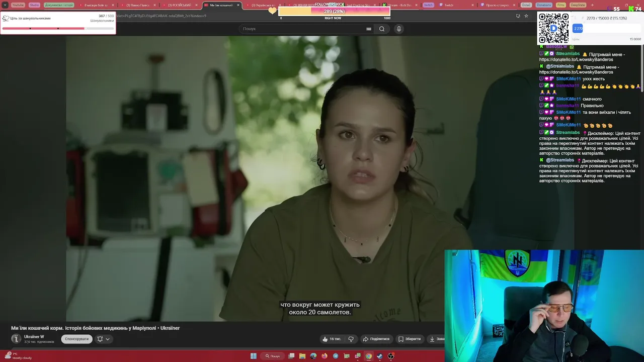Click the Kick followers progress bar 289
Screen dimensions: 644x362
point(334,11)
